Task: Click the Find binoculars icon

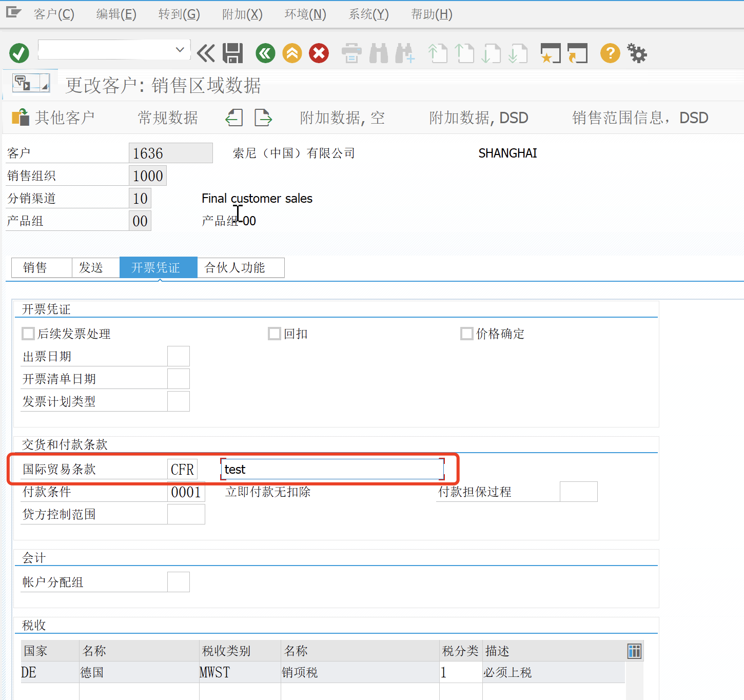Action: (x=379, y=53)
